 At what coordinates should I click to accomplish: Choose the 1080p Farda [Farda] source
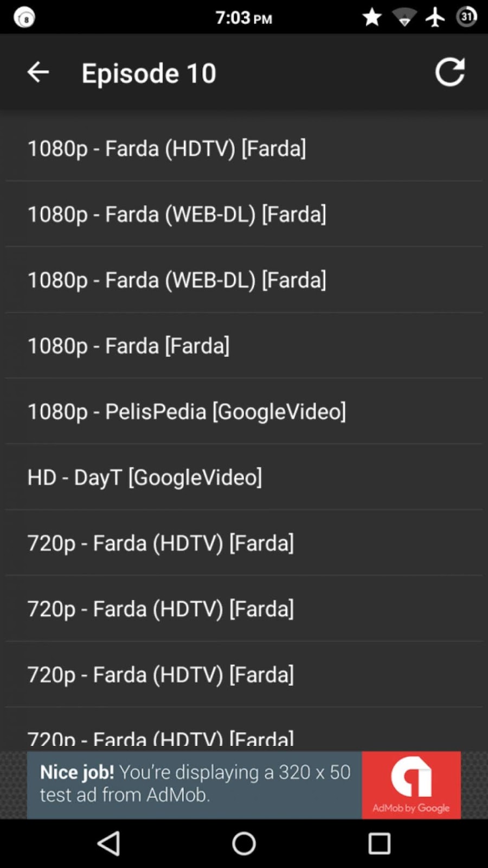128,346
